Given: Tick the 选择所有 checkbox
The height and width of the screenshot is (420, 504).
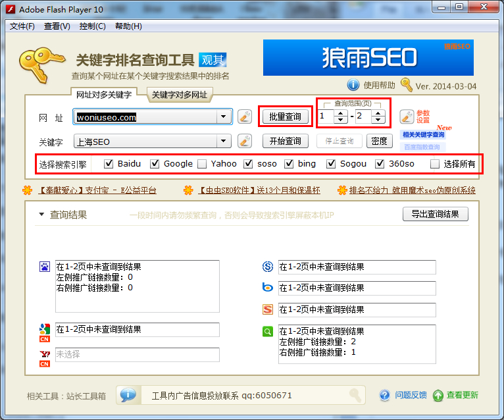Looking at the screenshot, I should click(435, 164).
